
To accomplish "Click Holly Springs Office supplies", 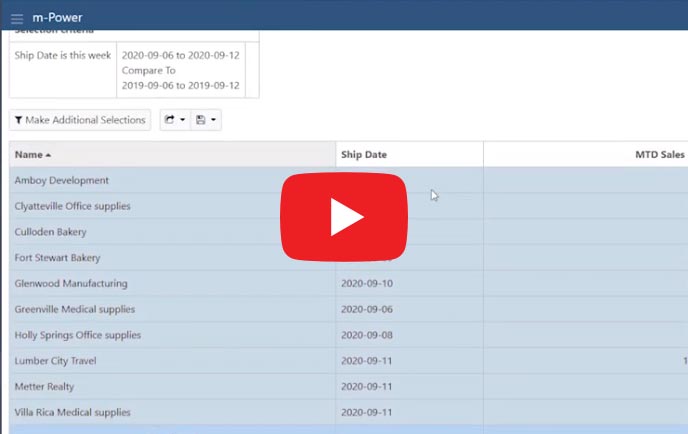I will pos(77,335).
